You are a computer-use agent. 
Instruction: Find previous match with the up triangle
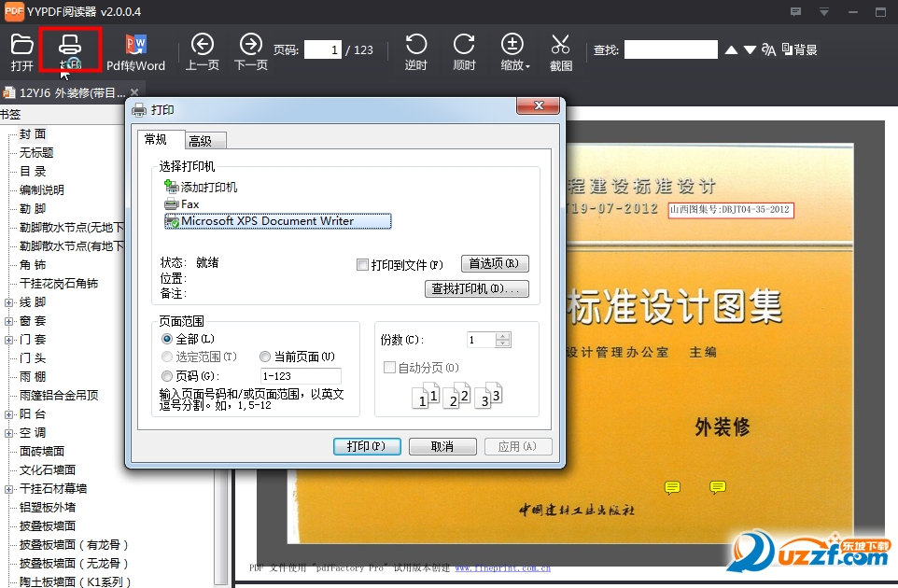(x=731, y=50)
